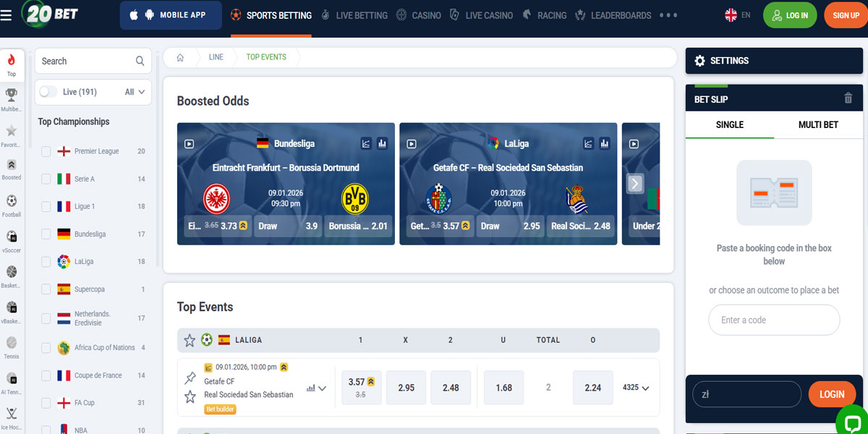Play Eintracht Frankfurt match video stream
Screen dimensions: 868x434
click(x=189, y=144)
